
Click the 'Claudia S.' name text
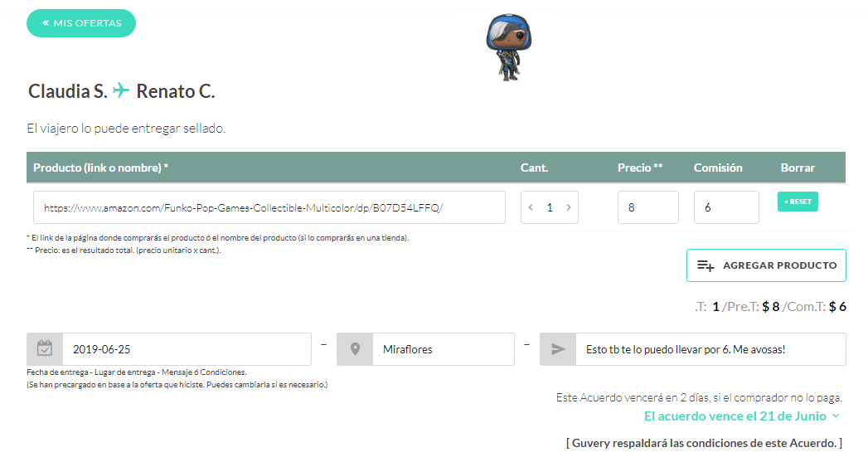coord(67,91)
